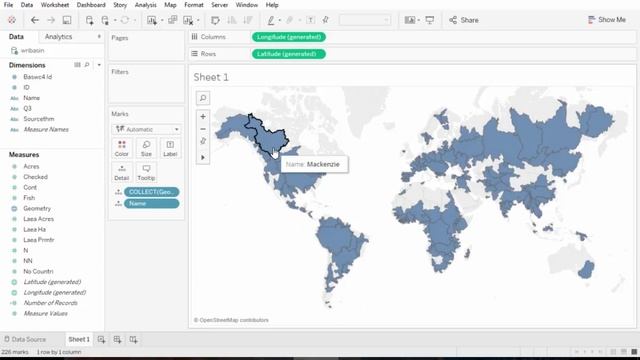This screenshot has width=640, height=360.
Task: Open the Dimensions pane menu arrow
Action: tap(99, 65)
